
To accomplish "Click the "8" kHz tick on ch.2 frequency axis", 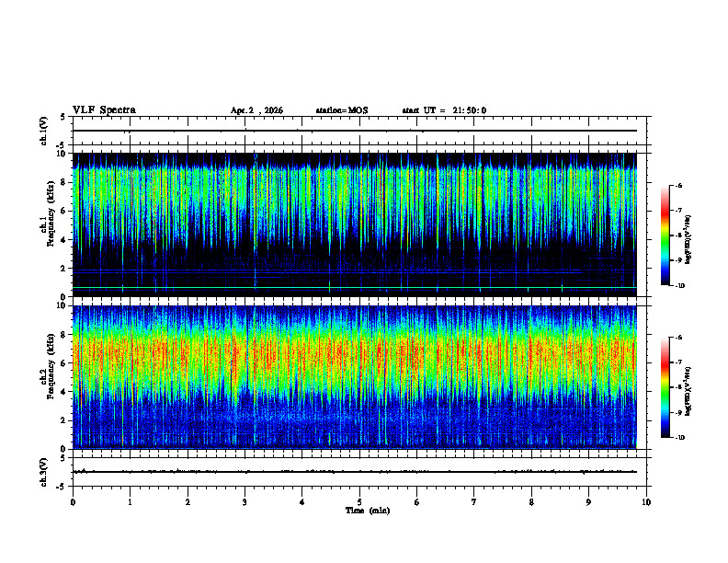I will (x=63, y=335).
